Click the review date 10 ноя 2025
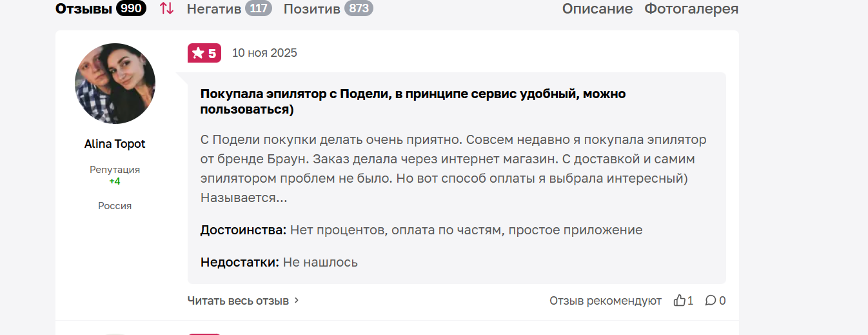Image resolution: width=868 pixels, height=335 pixels. point(264,53)
